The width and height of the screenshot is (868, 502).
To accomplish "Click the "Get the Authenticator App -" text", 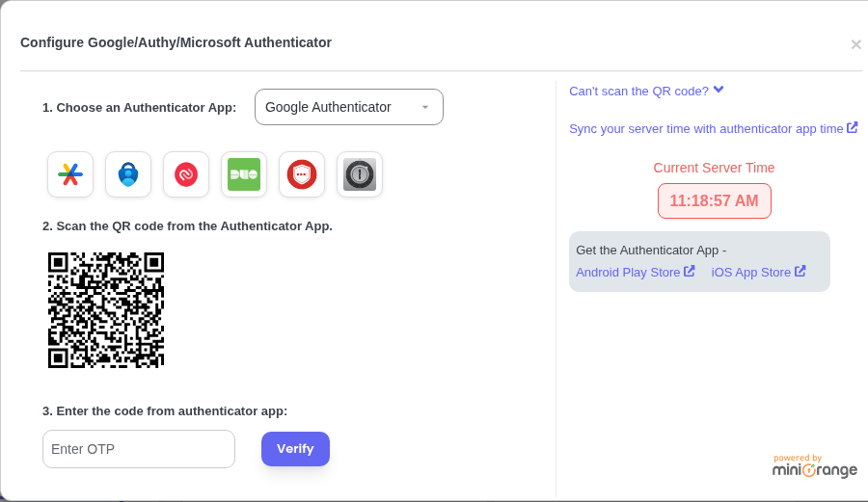I will (651, 250).
